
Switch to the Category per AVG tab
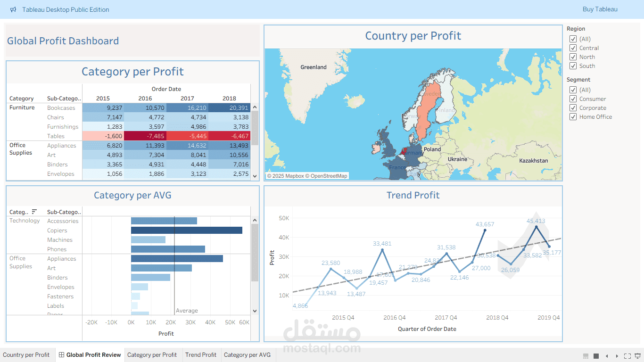(x=247, y=355)
